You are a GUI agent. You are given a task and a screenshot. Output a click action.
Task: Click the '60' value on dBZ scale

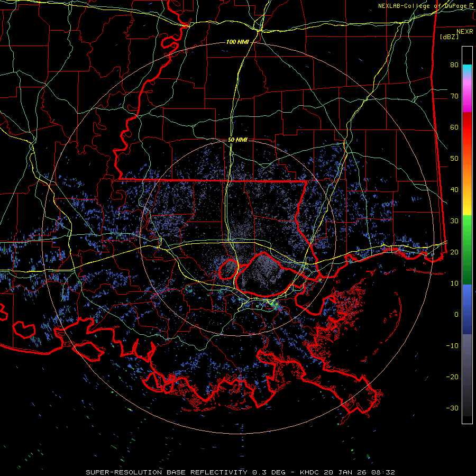(454, 127)
